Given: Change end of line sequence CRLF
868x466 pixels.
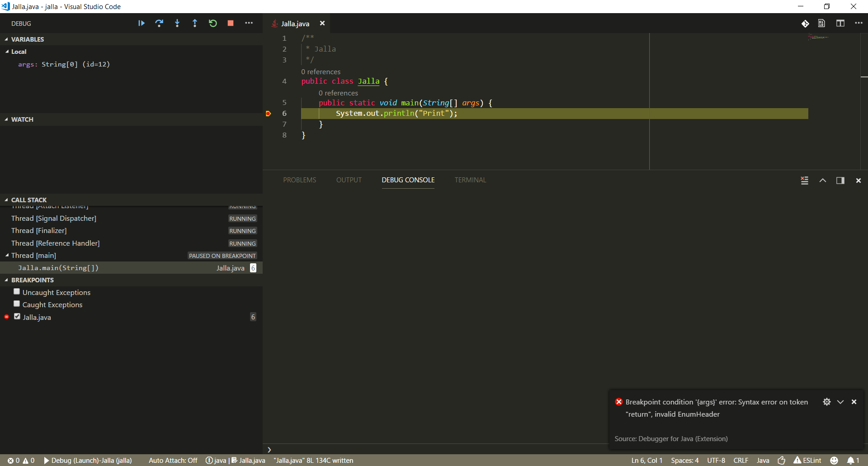Looking at the screenshot, I should (741, 460).
